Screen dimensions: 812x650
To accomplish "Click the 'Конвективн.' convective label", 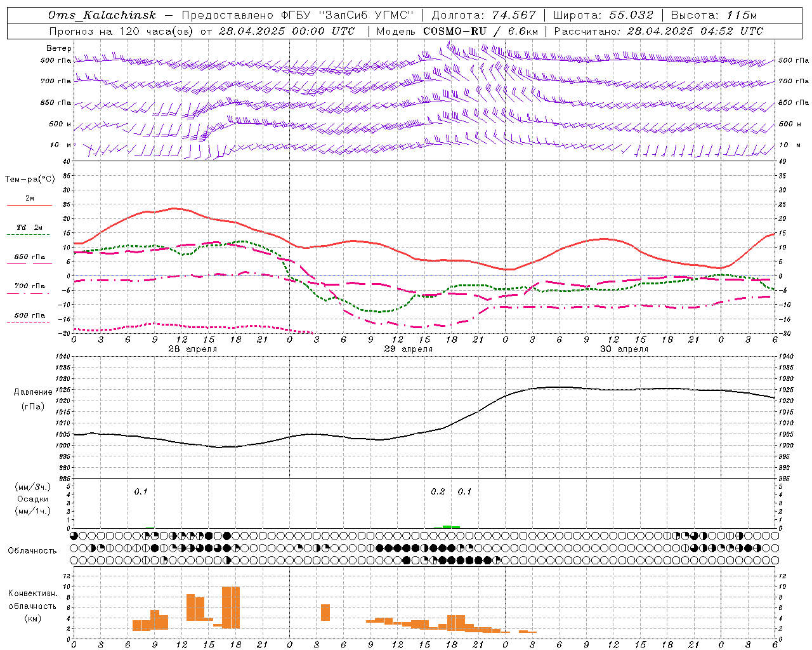I will 33,593.
